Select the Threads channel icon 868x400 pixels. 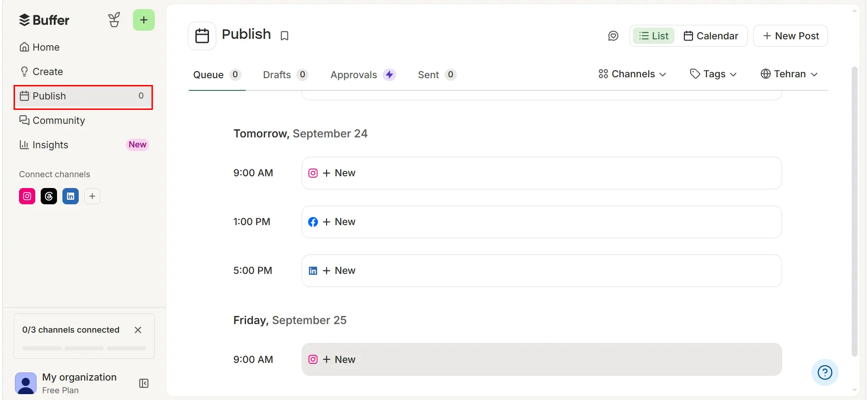tap(49, 196)
